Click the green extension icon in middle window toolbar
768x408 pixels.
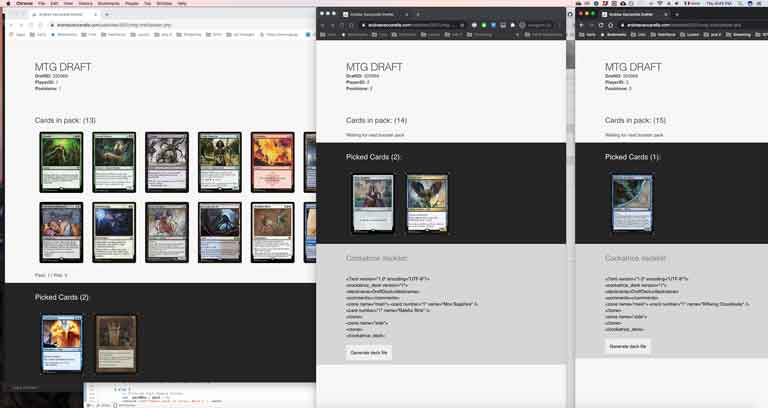coord(484,25)
